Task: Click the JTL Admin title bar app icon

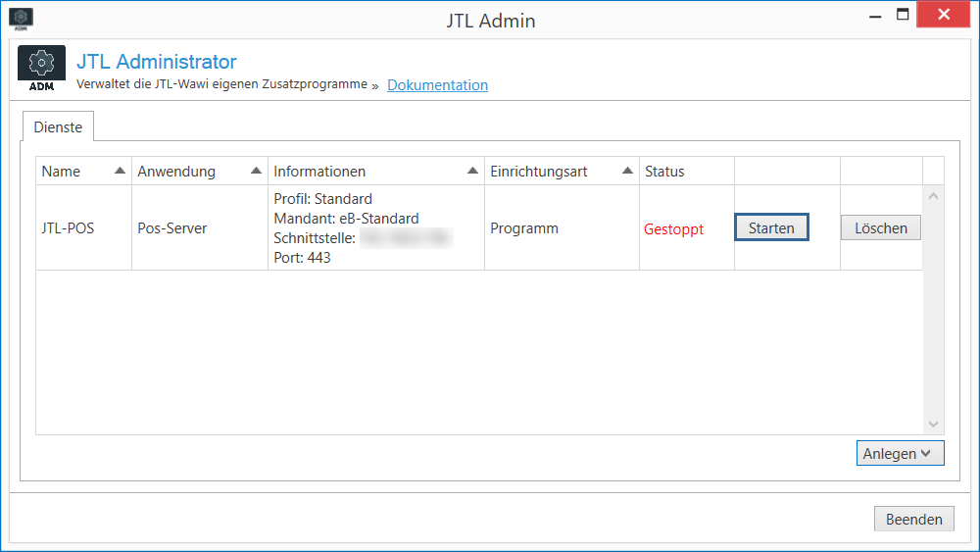Action: tap(21, 18)
